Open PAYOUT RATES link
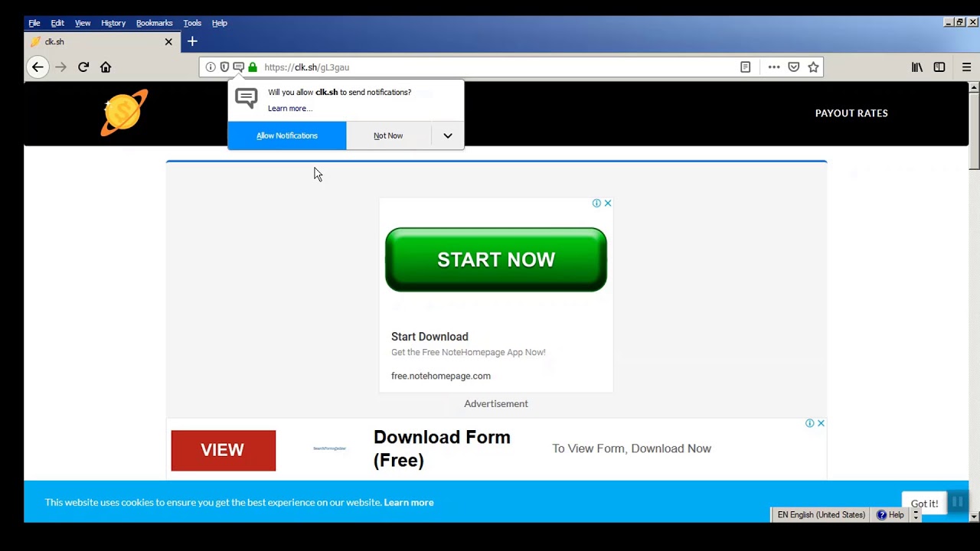Viewport: 980px width, 551px height. click(851, 113)
